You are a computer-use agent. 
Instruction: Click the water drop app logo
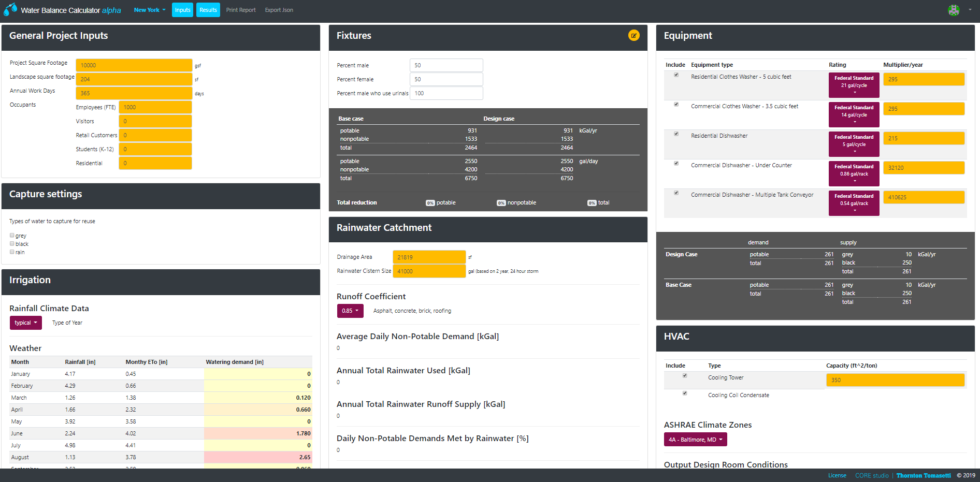(x=10, y=10)
